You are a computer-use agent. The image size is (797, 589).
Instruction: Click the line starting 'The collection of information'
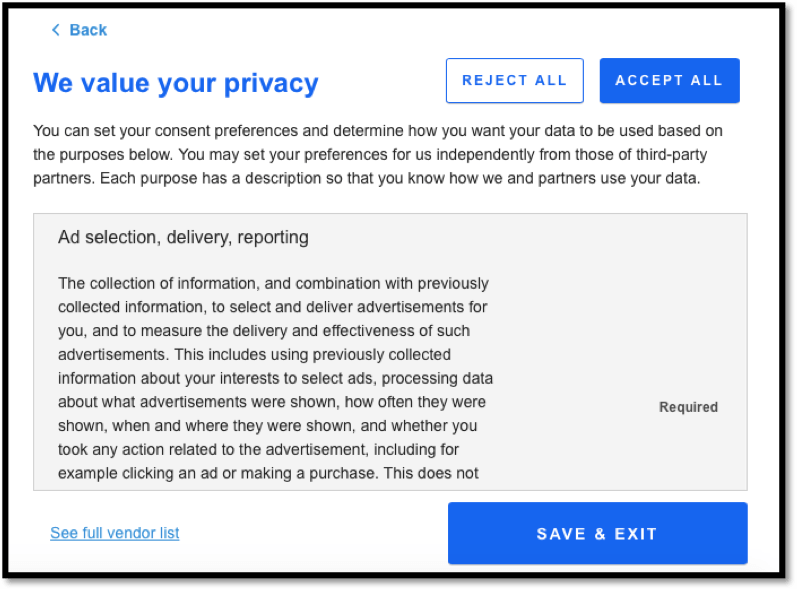tap(273, 283)
